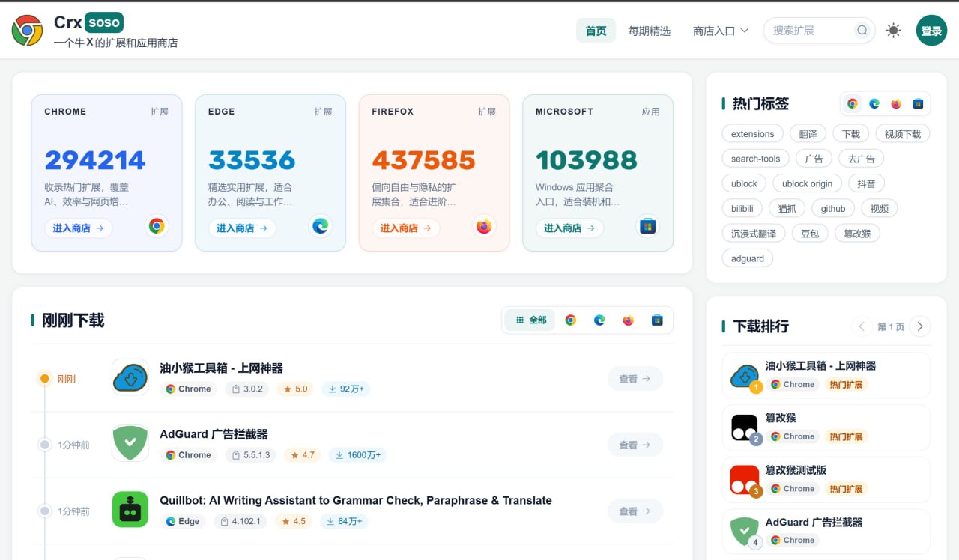
Task: Select the 全部 filter in 刚刚下载
Action: (530, 320)
